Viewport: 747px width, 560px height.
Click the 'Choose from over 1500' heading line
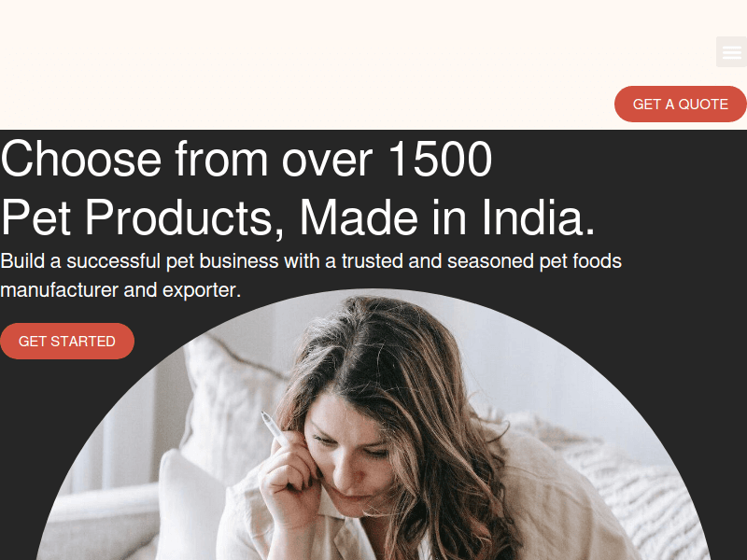click(x=247, y=159)
